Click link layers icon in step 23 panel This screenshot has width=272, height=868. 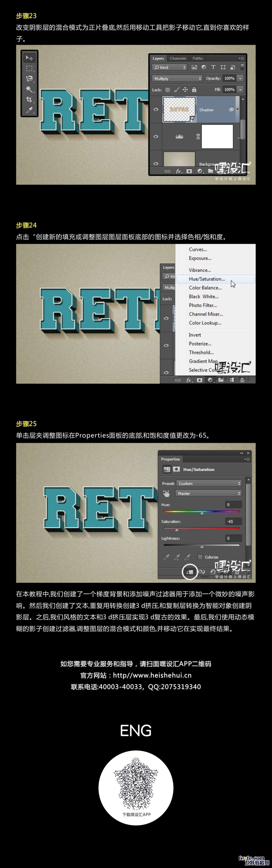[x=167, y=171]
